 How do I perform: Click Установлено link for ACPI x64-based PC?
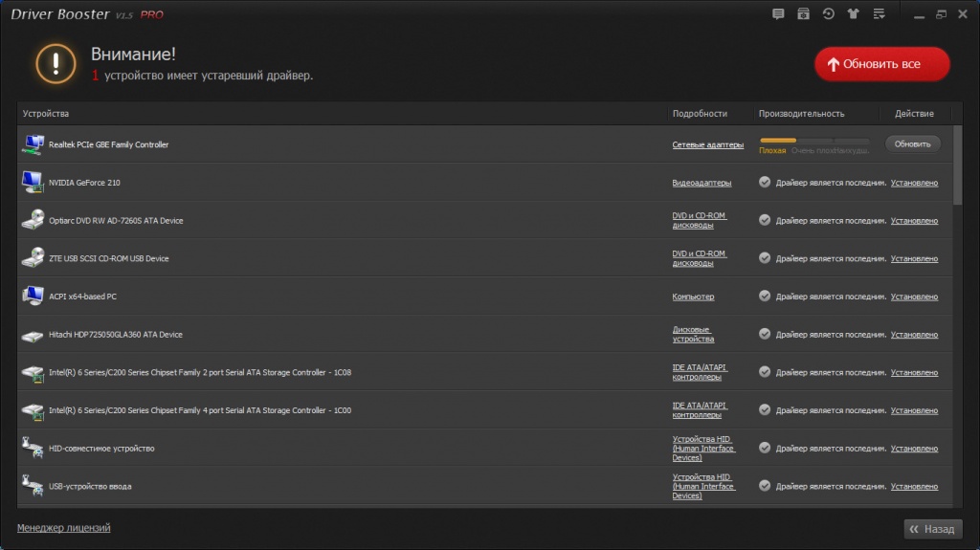[x=914, y=297]
